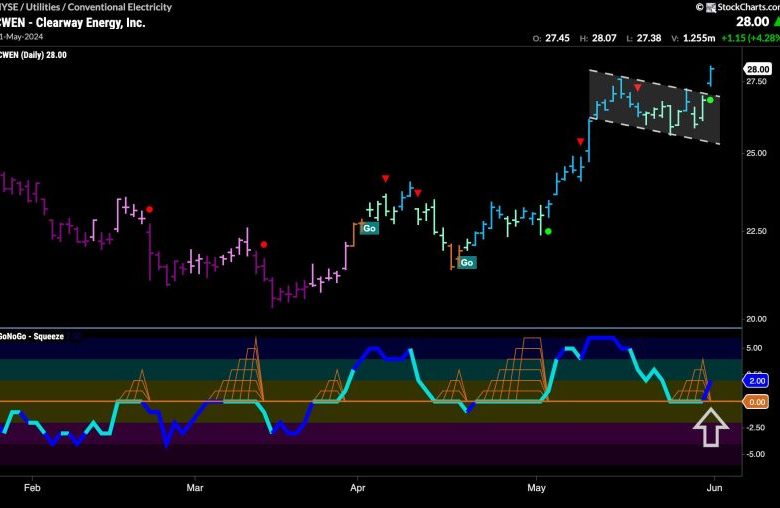The width and height of the screenshot is (780, 508).
Task: Click the latest blue price bar above the channel
Action: [x=711, y=76]
